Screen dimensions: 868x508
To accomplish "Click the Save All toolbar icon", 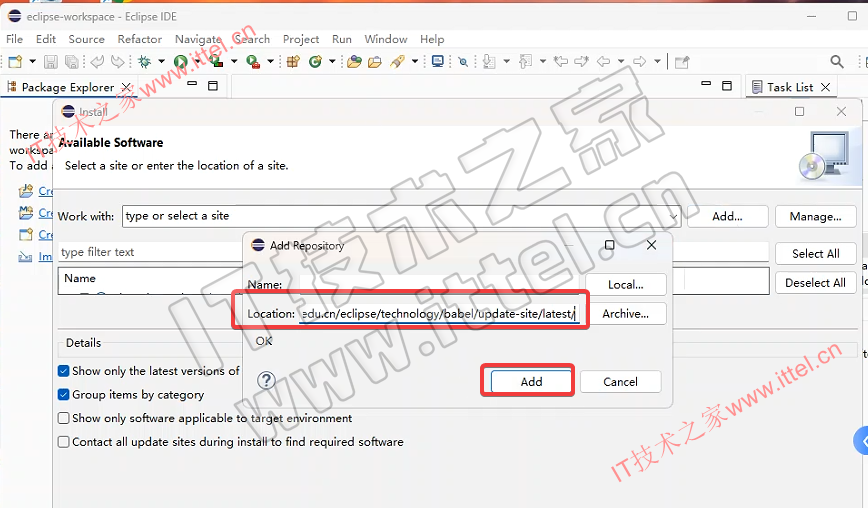I will [x=71, y=61].
